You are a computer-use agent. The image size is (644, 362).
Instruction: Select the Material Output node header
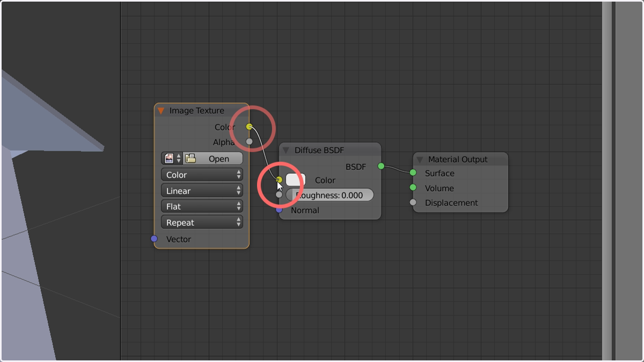click(460, 159)
